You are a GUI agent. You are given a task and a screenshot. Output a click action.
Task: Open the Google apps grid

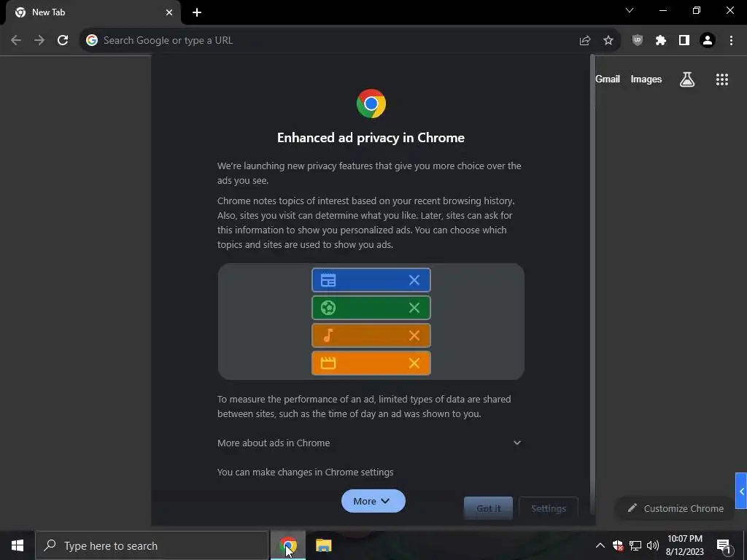(722, 79)
